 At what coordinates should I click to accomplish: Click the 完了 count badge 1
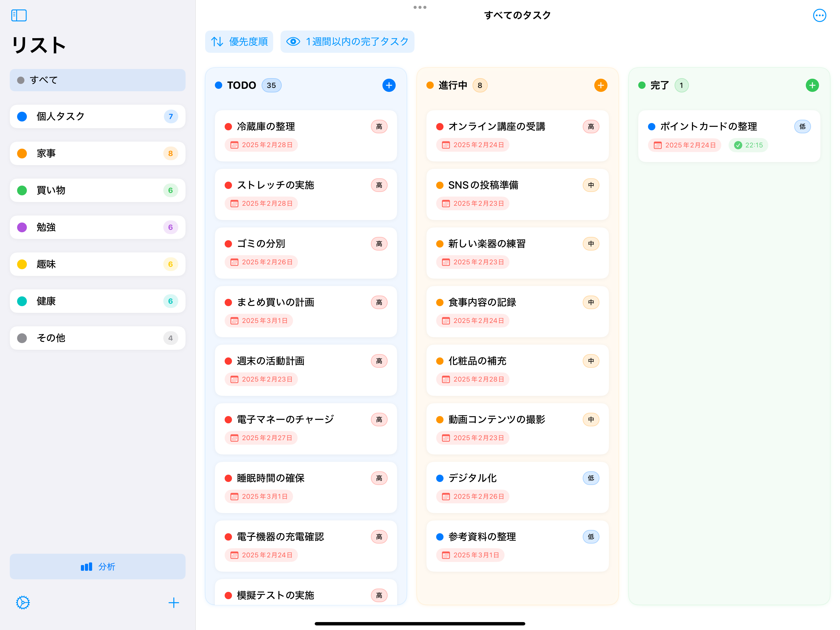pos(681,85)
